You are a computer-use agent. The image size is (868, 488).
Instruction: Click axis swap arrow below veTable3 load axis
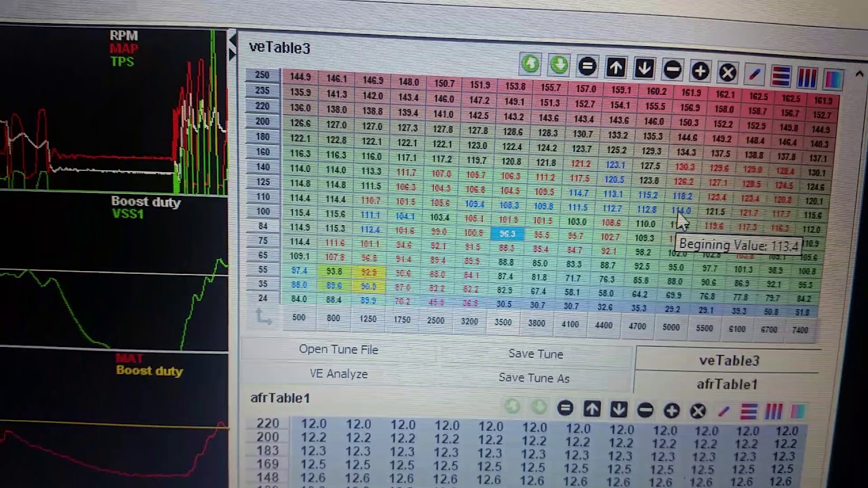click(263, 317)
